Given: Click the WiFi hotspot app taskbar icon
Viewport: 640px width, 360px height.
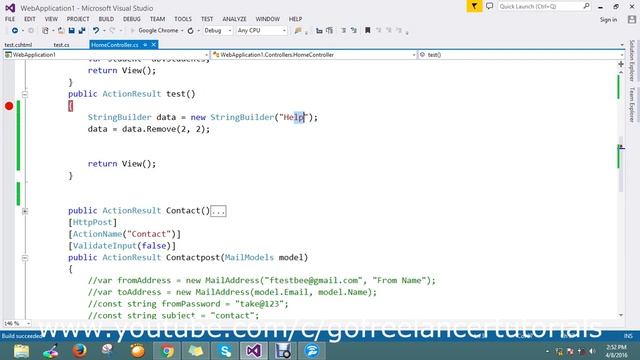Looking at the screenshot, I should (x=312, y=351).
